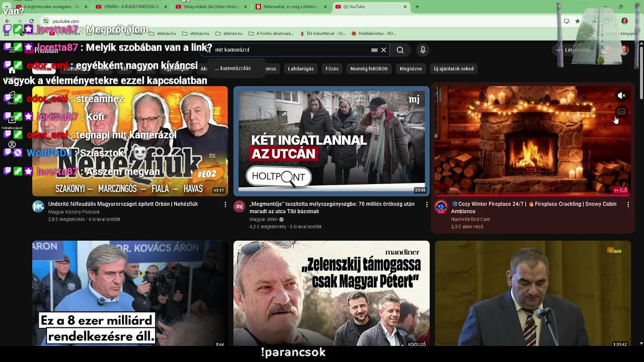Click the 'mj' channel avatar
Image resolution: width=644 pixels, height=362 pixels.
click(239, 207)
